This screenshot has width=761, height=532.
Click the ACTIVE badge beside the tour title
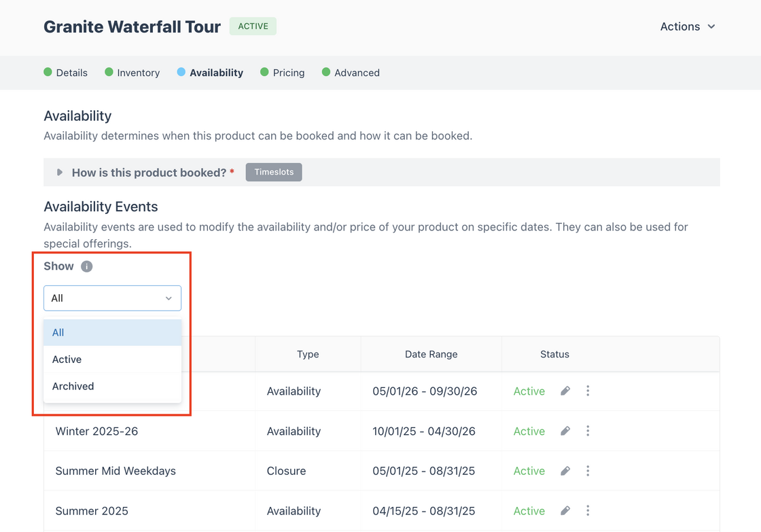[x=253, y=26]
